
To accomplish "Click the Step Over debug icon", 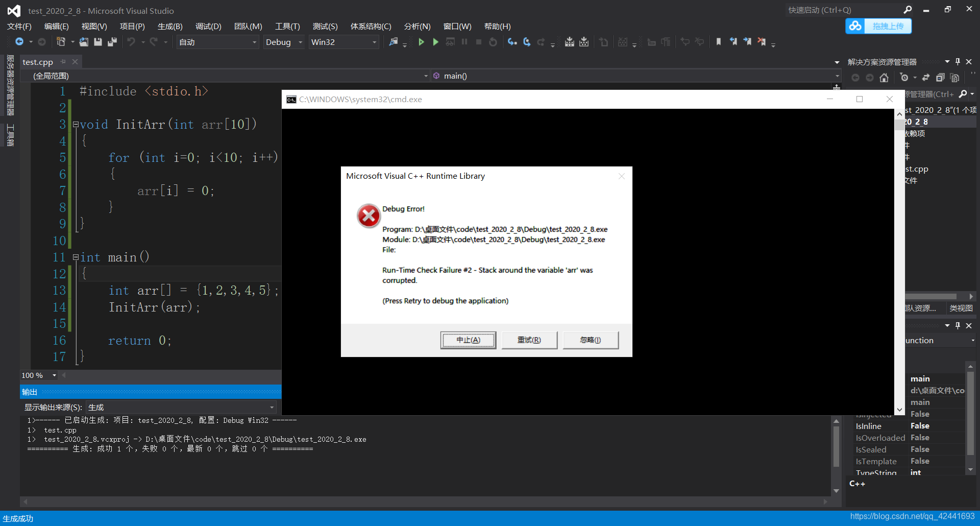I will 527,42.
